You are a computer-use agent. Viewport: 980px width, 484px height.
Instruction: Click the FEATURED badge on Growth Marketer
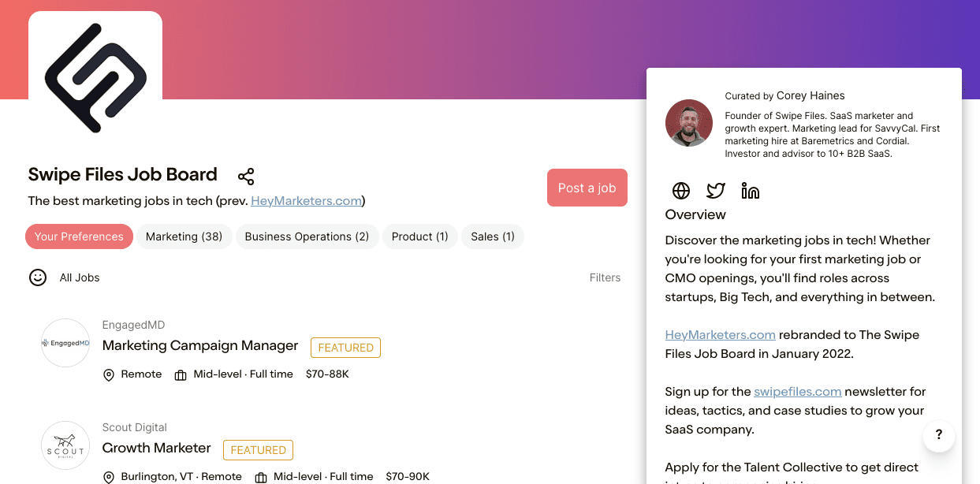click(259, 450)
